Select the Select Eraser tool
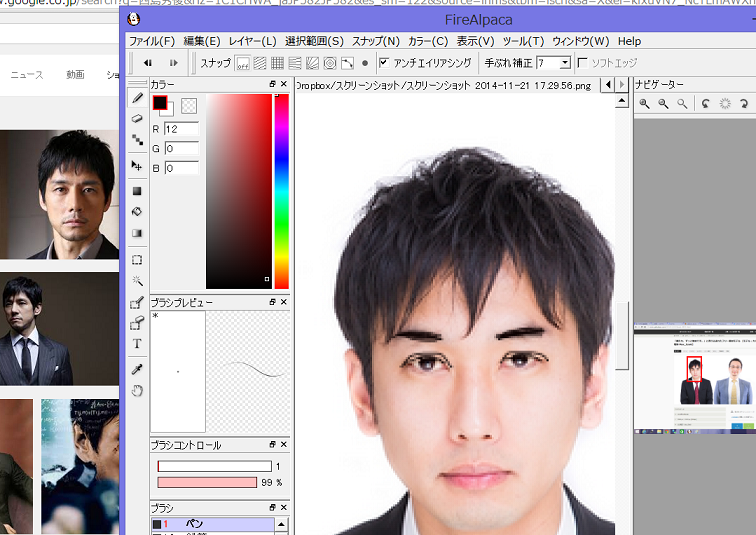This screenshot has height=535, width=756. (x=137, y=323)
